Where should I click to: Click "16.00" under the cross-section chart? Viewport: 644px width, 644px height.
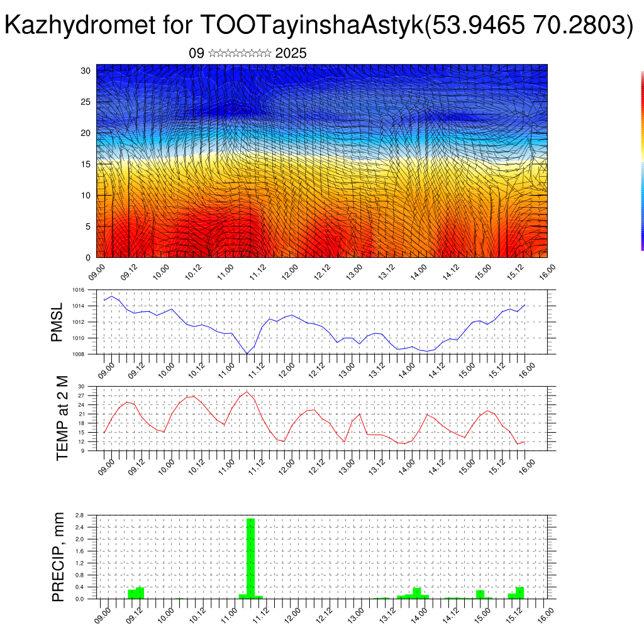(547, 272)
